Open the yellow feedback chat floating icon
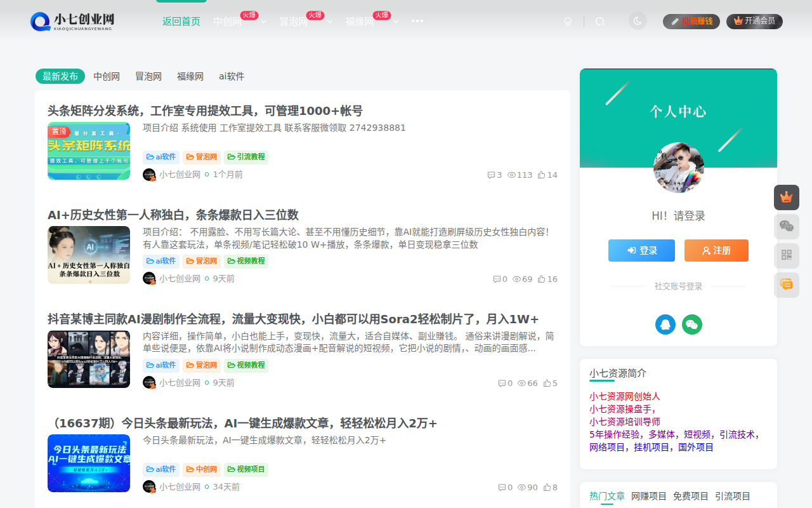Viewport: 812px width, 508px height. (787, 284)
